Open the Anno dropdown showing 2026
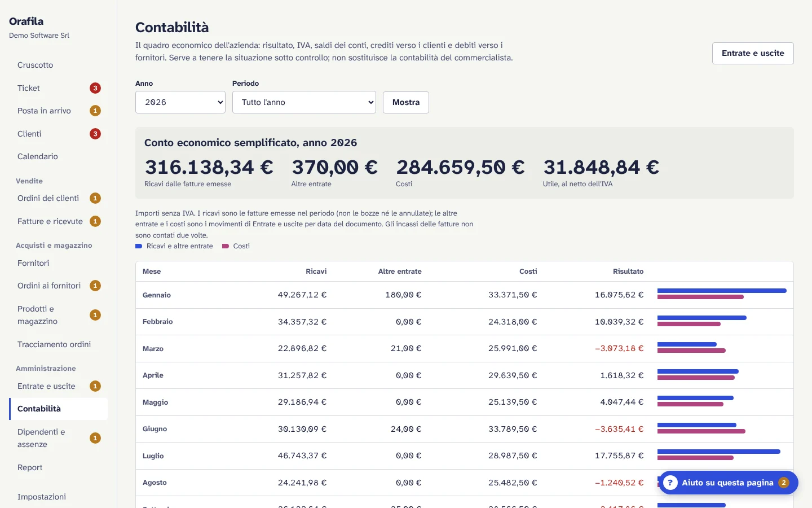 (x=180, y=102)
